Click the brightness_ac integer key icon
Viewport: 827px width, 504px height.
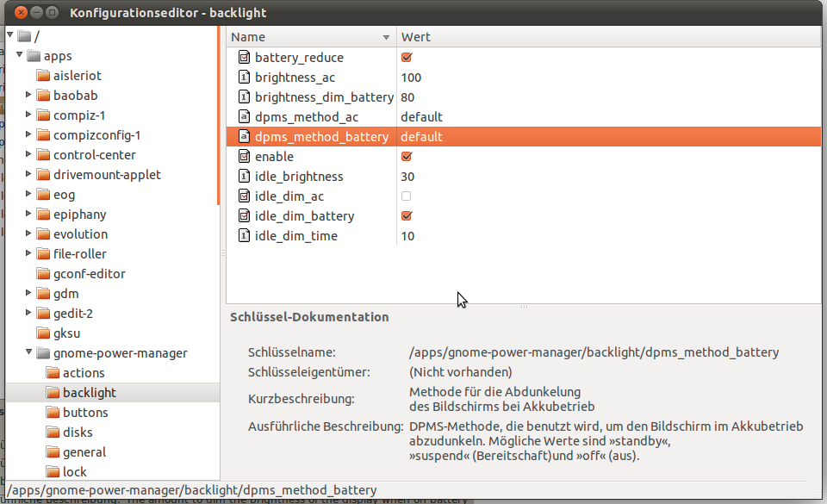pyautogui.click(x=244, y=77)
